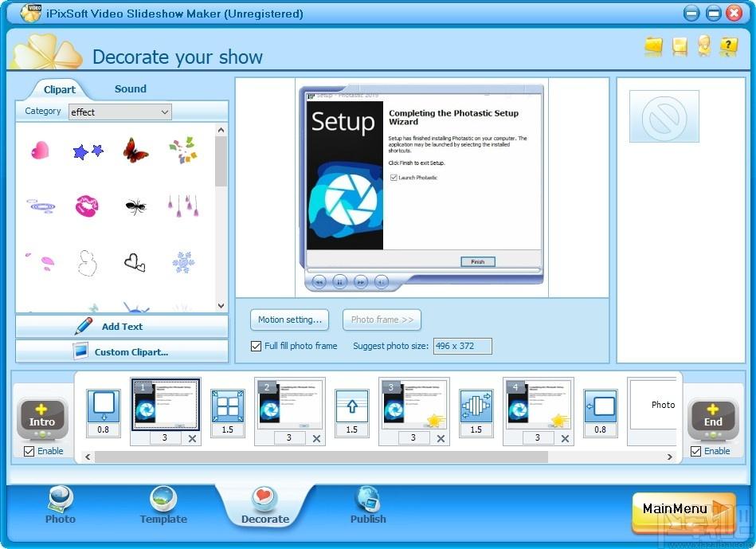Go to the Template step

[x=163, y=505]
